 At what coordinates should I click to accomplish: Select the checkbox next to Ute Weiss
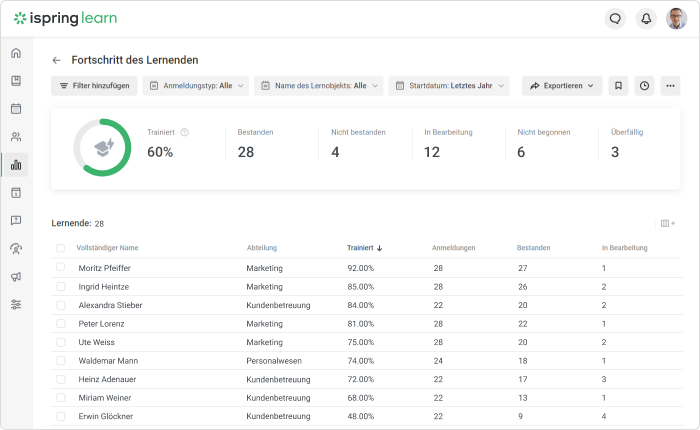pyautogui.click(x=60, y=342)
